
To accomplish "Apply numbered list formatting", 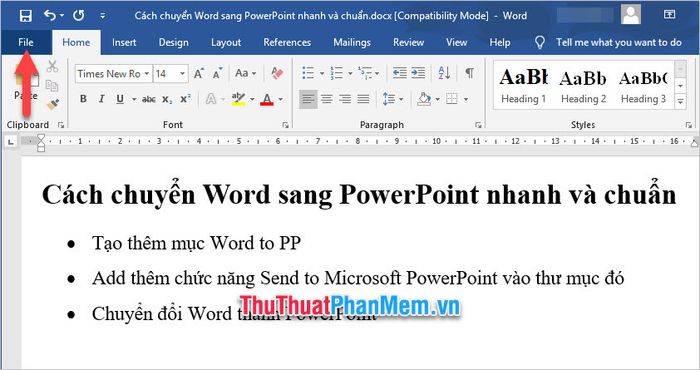I will (x=336, y=73).
